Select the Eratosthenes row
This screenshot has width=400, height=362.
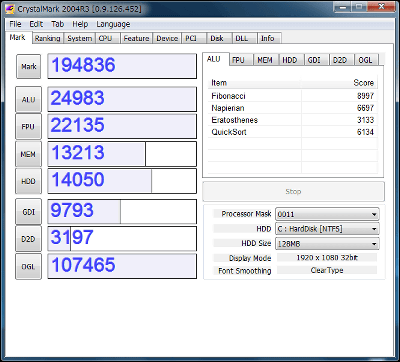coord(293,120)
